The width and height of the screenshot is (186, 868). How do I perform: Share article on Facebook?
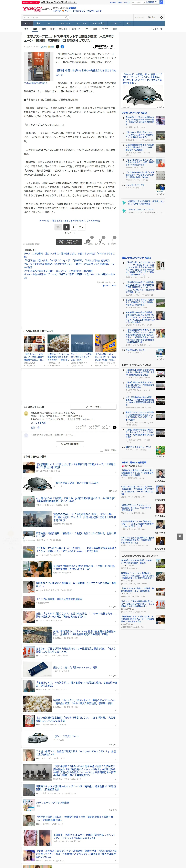[62, 47]
